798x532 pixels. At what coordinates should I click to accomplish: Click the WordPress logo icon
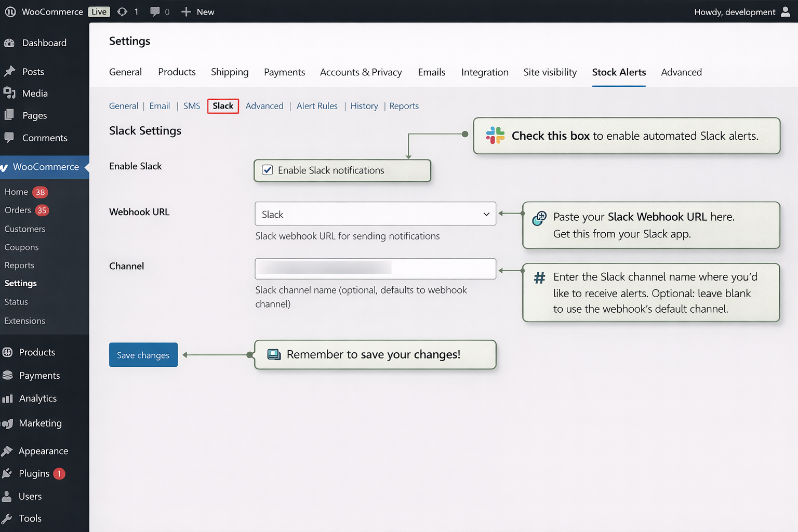click(x=10, y=11)
